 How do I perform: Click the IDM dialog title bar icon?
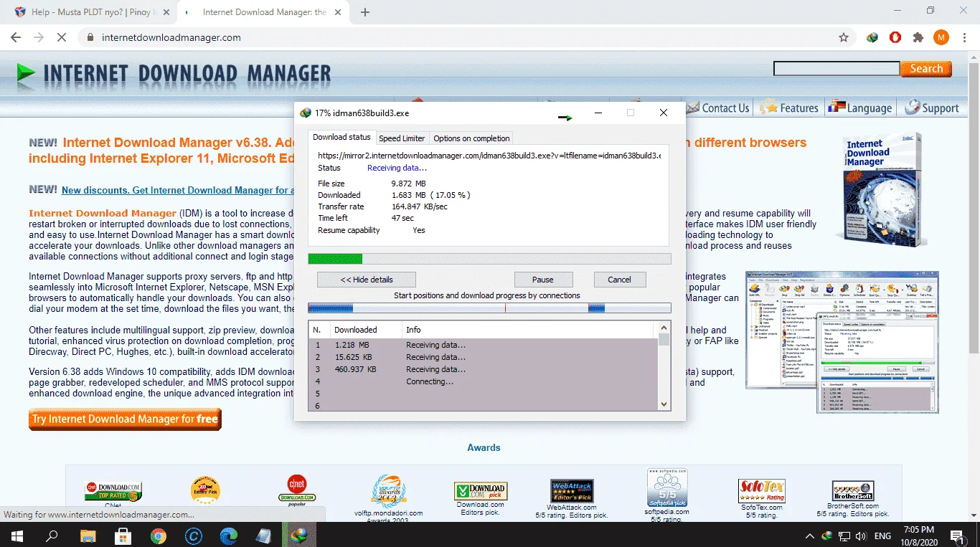click(x=306, y=113)
